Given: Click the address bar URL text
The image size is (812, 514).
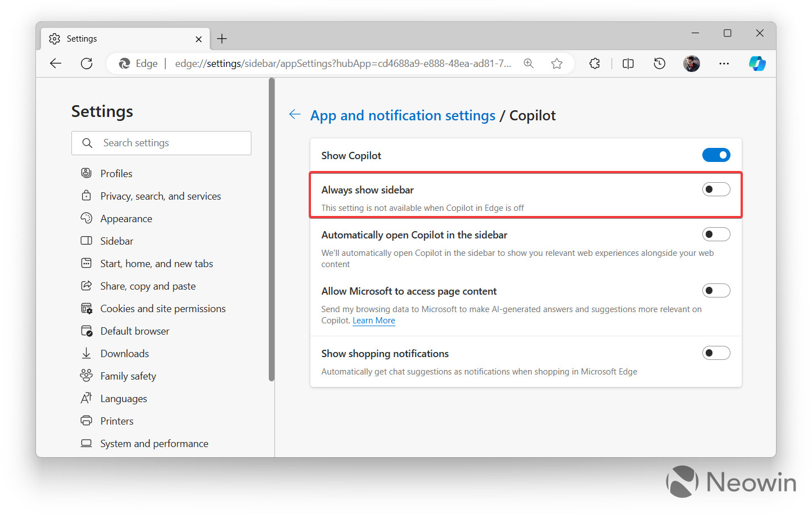Looking at the screenshot, I should pos(343,64).
